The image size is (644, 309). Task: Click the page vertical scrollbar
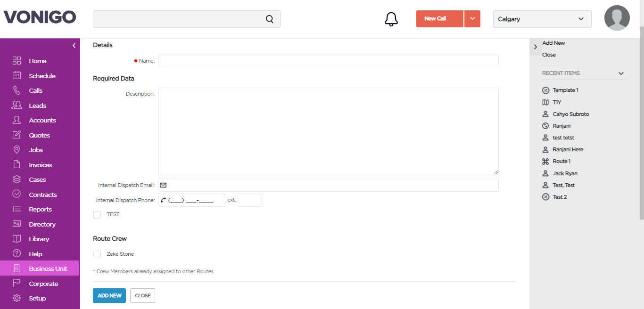coord(641,122)
